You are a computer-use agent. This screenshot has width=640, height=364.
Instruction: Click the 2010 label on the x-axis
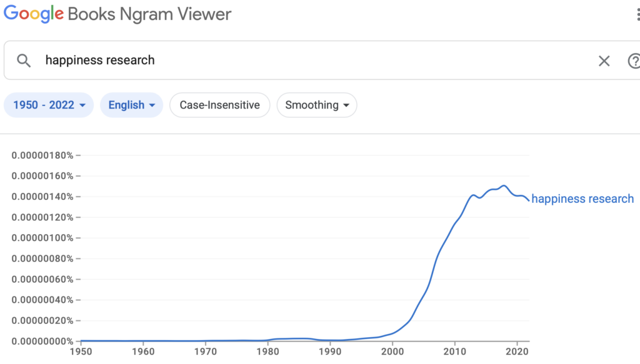pos(454,352)
